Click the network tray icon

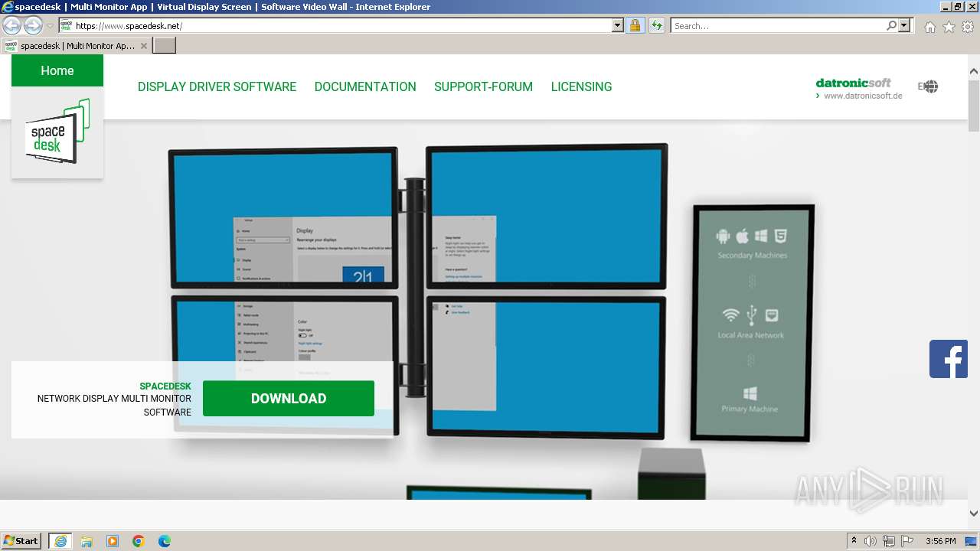tap(888, 541)
